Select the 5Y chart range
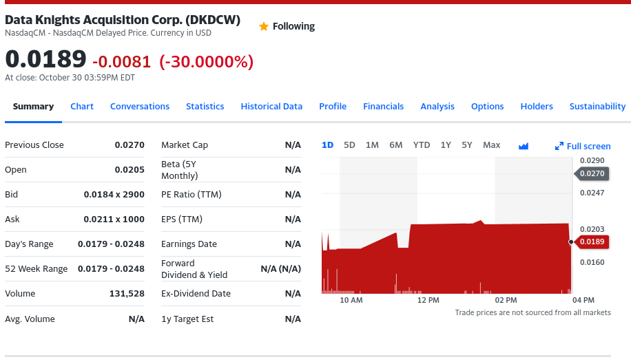 tap(467, 145)
